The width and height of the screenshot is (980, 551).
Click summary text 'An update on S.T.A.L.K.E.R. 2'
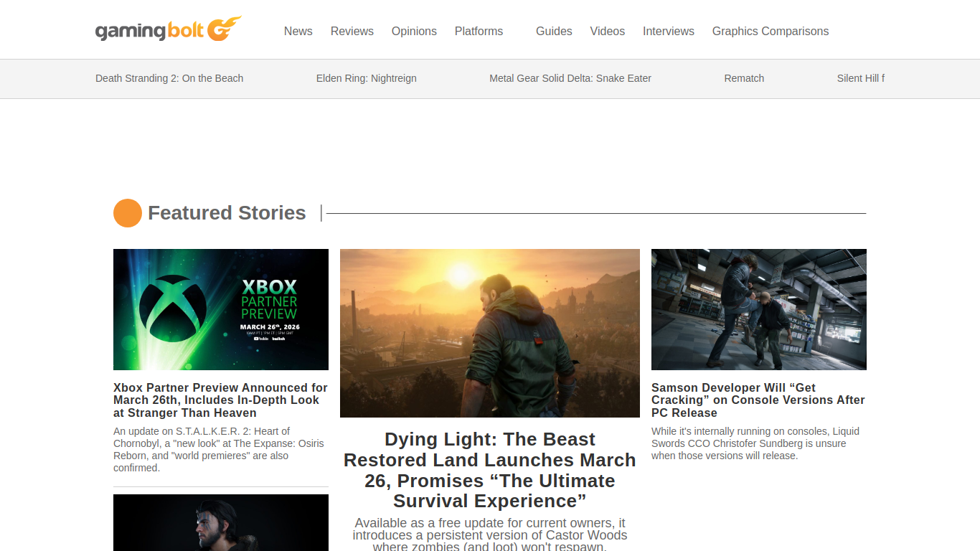(x=220, y=450)
